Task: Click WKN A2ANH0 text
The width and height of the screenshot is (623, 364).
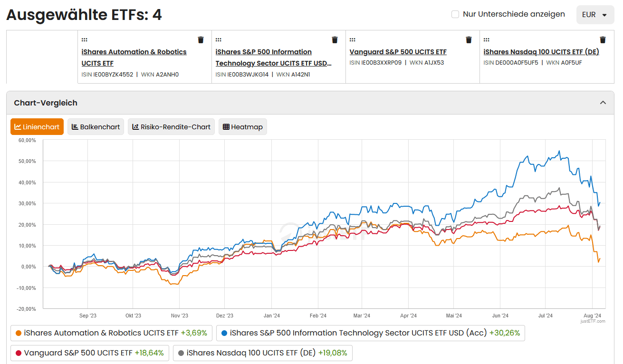Action: pyautogui.click(x=160, y=75)
